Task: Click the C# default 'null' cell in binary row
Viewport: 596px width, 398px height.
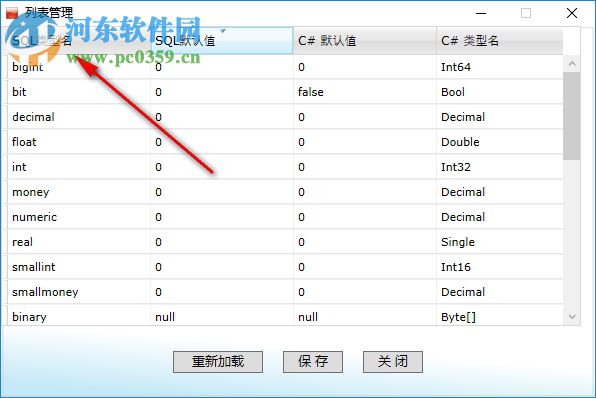Action: click(x=365, y=316)
